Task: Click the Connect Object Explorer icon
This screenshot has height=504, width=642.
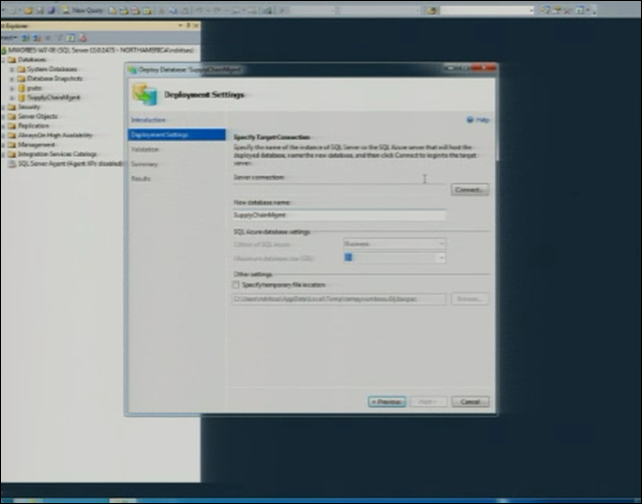Action: [26, 38]
